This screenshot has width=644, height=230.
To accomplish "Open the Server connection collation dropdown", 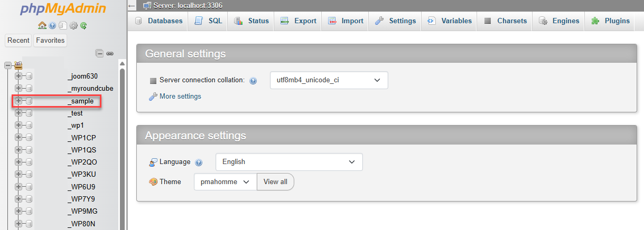I will pyautogui.click(x=329, y=80).
